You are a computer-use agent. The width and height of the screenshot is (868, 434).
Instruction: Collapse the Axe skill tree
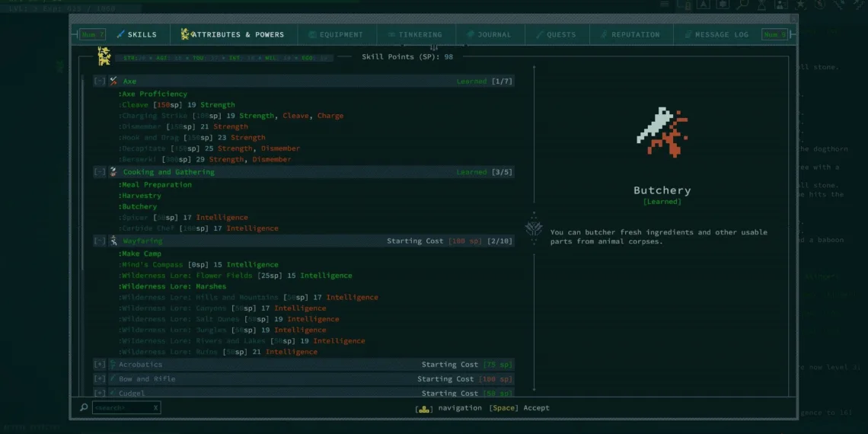pyautogui.click(x=100, y=81)
